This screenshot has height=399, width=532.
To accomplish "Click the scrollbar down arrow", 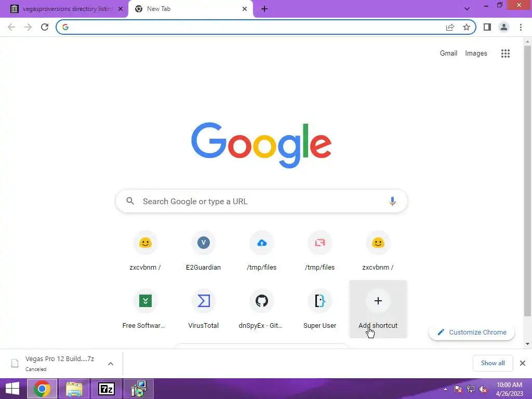I will click(x=527, y=344).
